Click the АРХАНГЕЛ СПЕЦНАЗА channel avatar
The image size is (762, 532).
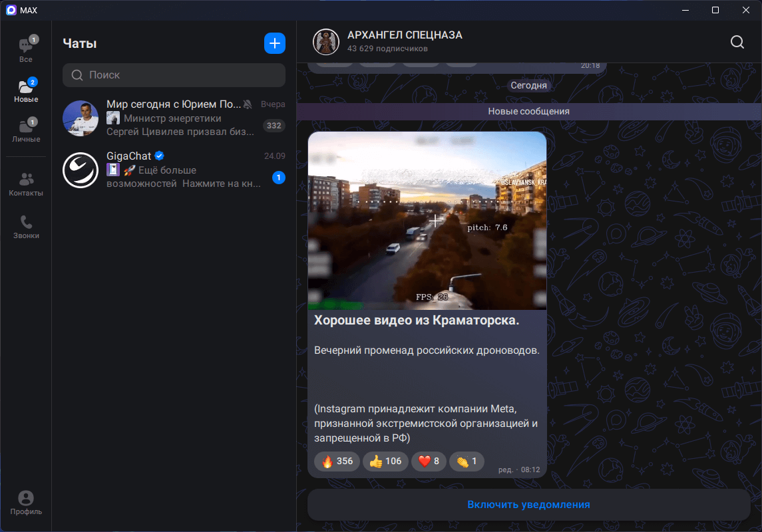[326, 42]
